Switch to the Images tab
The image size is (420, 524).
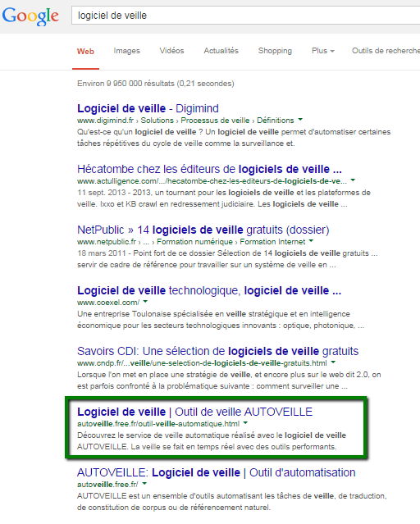coord(126,51)
